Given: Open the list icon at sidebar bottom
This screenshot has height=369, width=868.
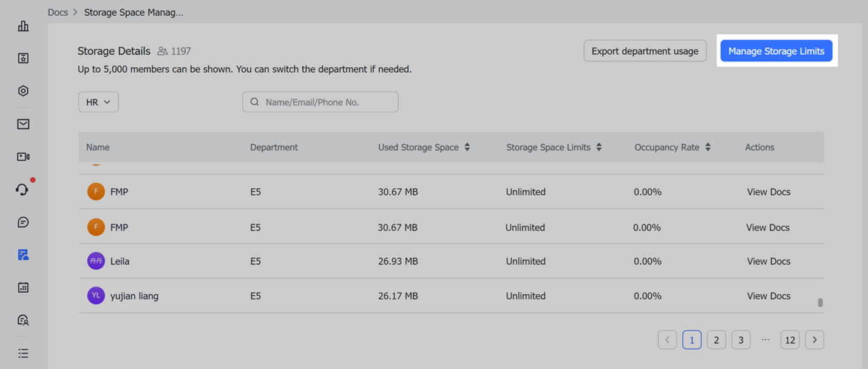Looking at the screenshot, I should [22, 353].
